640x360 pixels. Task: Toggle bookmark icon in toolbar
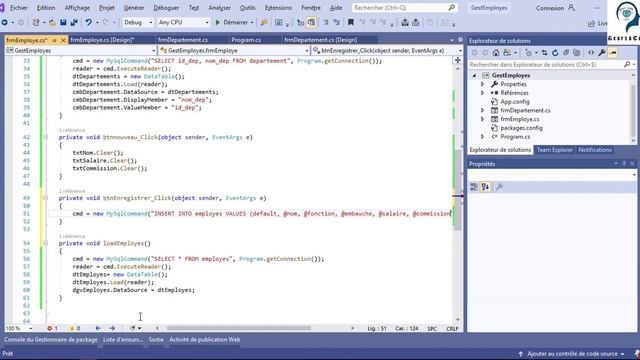(351, 22)
